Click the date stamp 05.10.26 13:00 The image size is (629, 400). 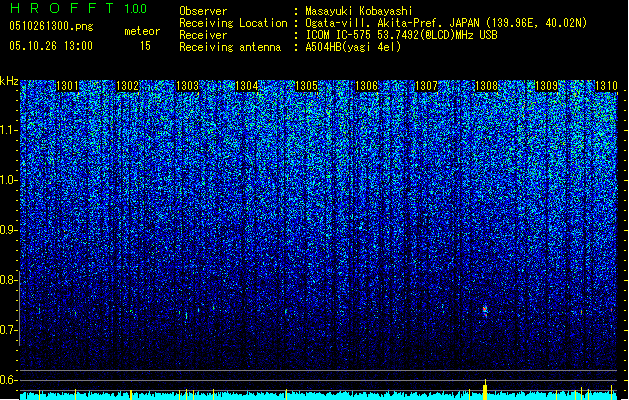51,46
